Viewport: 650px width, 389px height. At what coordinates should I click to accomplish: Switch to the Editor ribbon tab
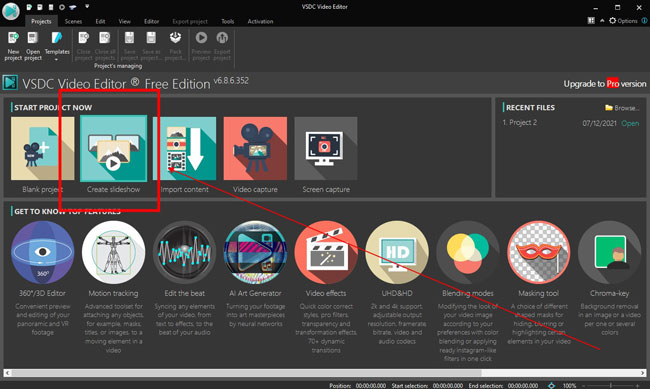(x=151, y=21)
